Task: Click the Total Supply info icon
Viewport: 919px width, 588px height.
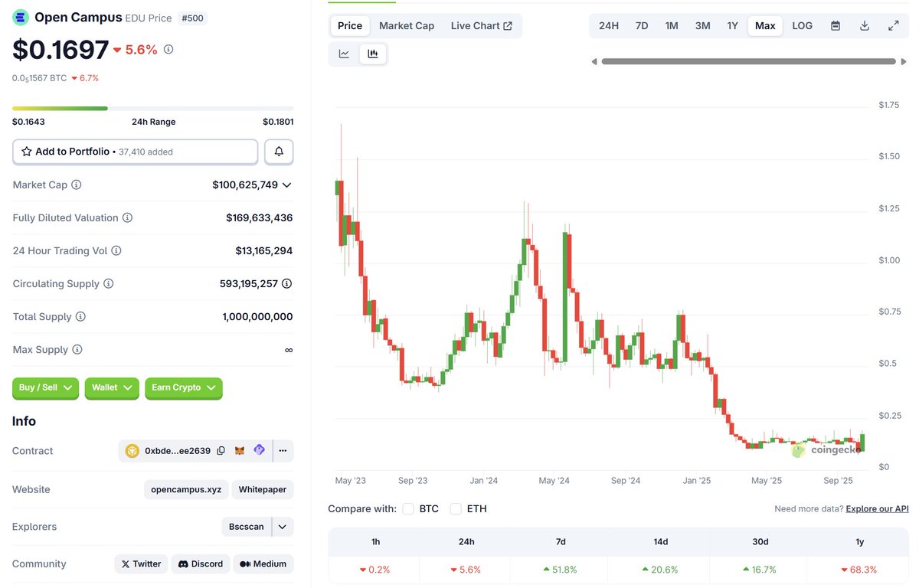Action: (x=80, y=317)
